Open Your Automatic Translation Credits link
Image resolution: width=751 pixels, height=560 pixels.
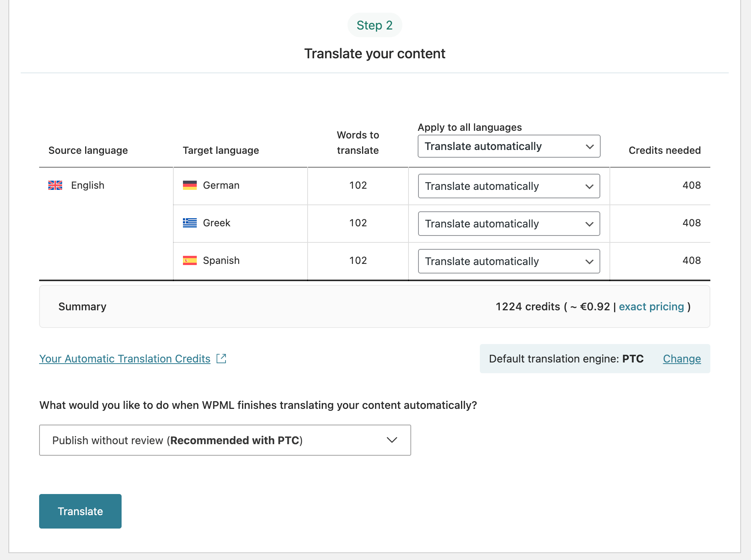pyautogui.click(x=125, y=359)
